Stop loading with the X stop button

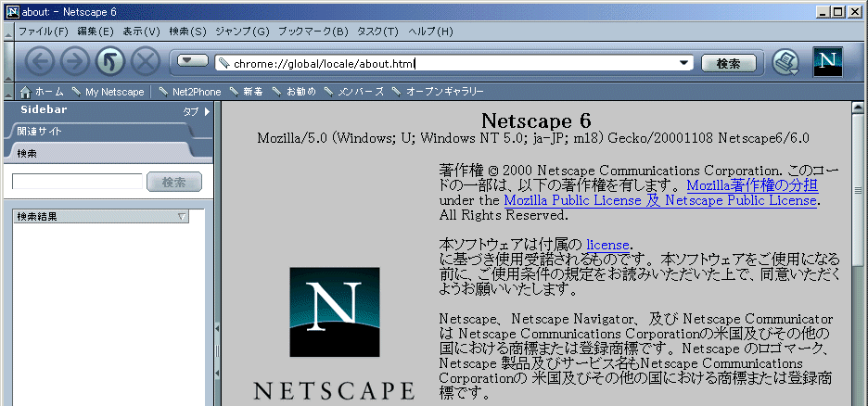point(145,62)
